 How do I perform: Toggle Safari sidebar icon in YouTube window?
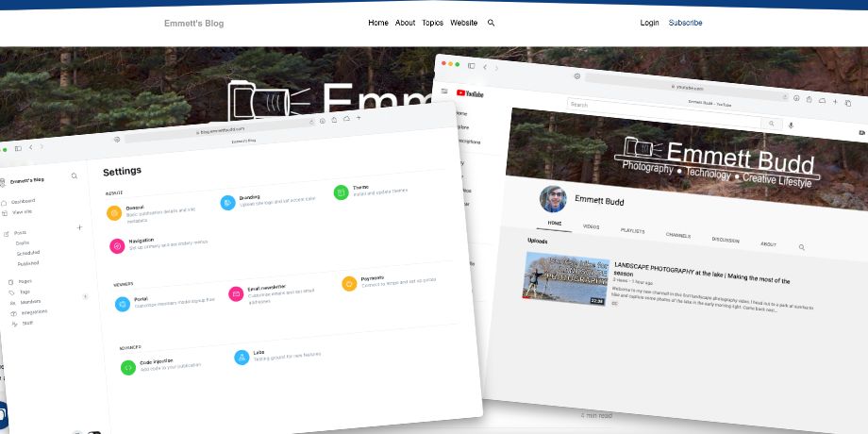coord(471,66)
